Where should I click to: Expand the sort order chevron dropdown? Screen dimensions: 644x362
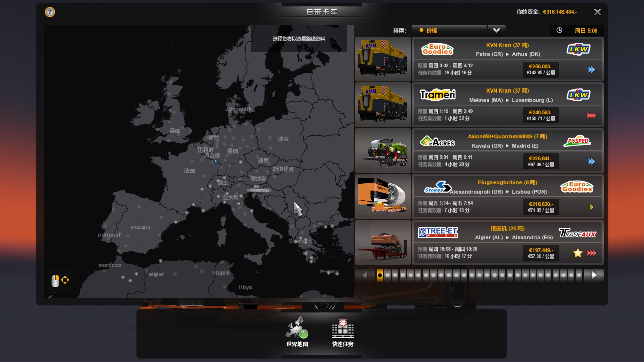[496, 31]
